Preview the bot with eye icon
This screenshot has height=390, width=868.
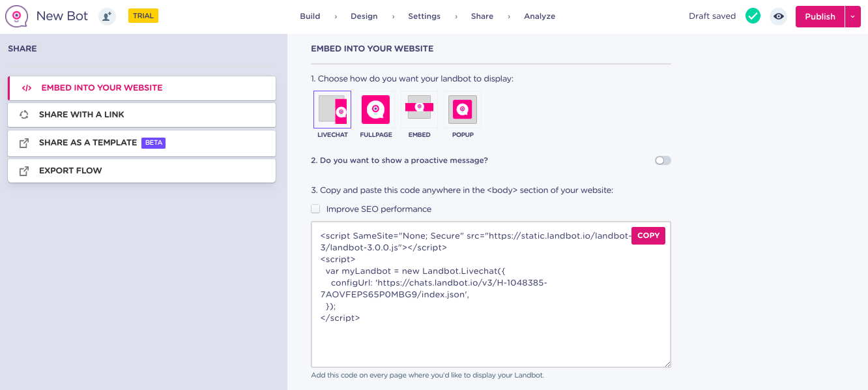[778, 16]
